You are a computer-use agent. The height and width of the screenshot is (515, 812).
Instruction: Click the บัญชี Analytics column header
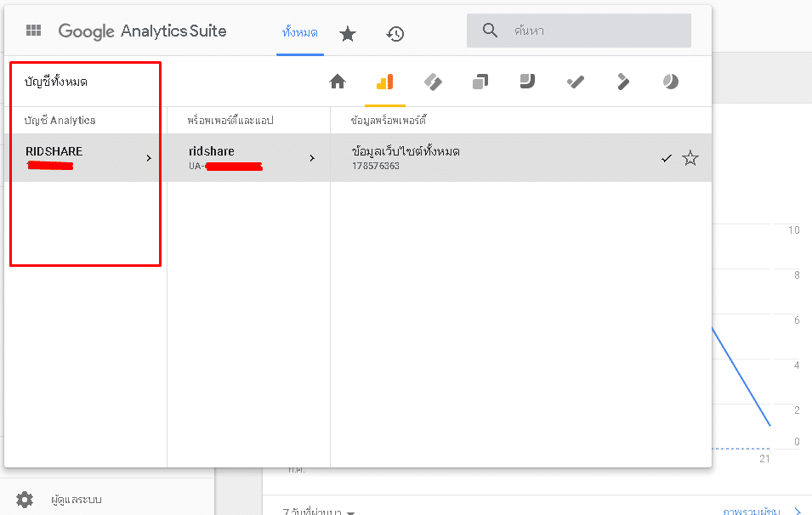click(60, 121)
